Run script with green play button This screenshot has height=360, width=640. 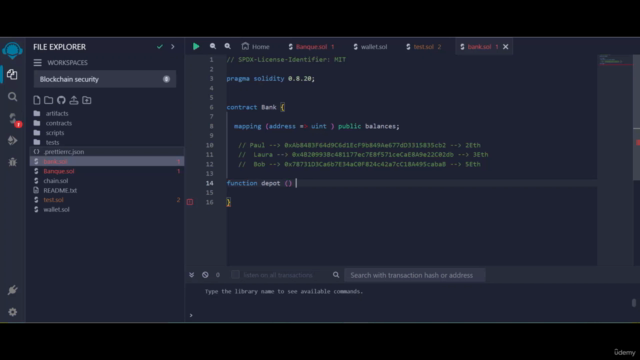click(x=196, y=47)
